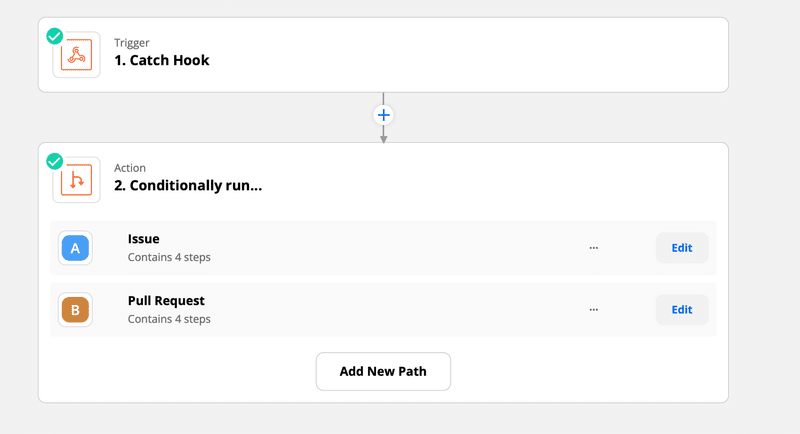The width and height of the screenshot is (800, 434).
Task: Select the Pull Request path name
Action: 166,300
